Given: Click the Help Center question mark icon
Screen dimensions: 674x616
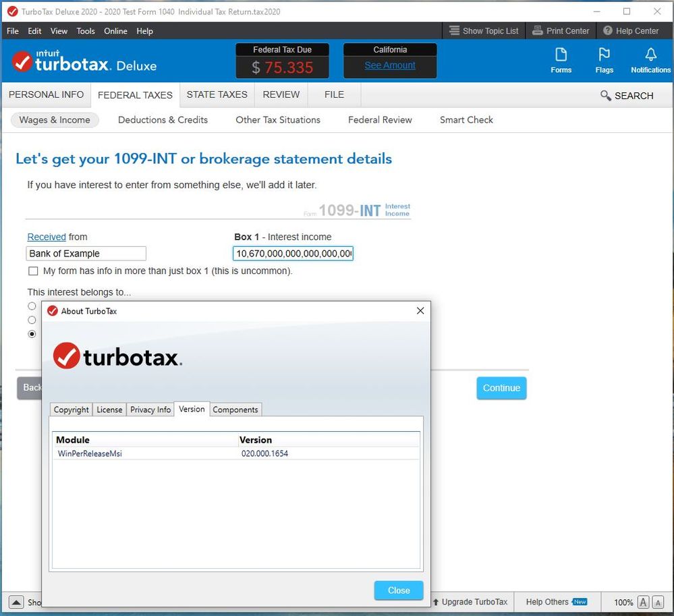Looking at the screenshot, I should (607, 30).
